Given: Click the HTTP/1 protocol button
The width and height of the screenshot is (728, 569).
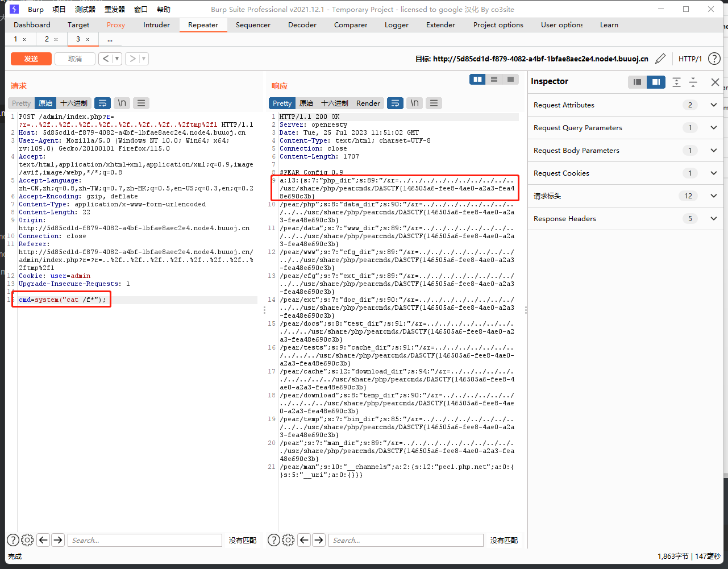Looking at the screenshot, I should pos(690,59).
